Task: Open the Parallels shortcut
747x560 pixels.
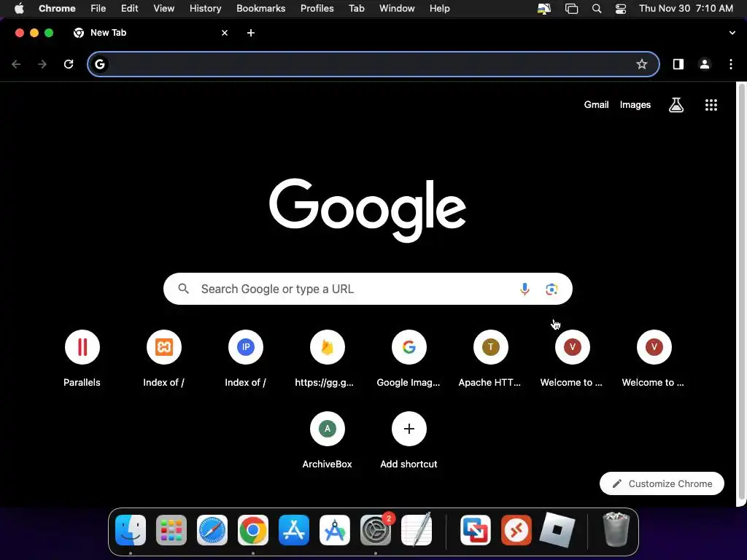Action: (82, 359)
